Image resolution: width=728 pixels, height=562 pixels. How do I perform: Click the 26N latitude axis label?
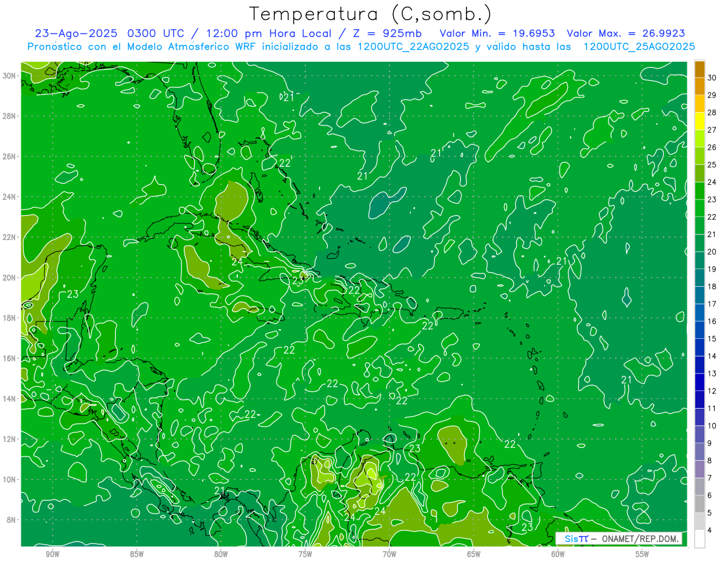coord(8,156)
